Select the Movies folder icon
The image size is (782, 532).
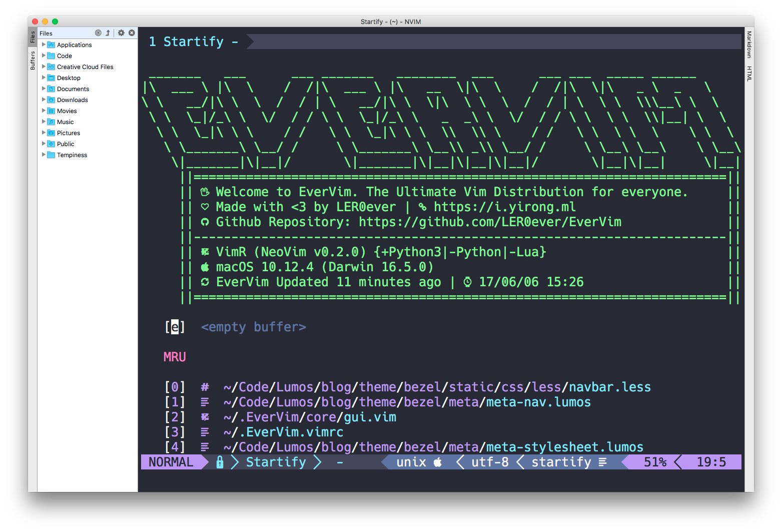(x=51, y=111)
